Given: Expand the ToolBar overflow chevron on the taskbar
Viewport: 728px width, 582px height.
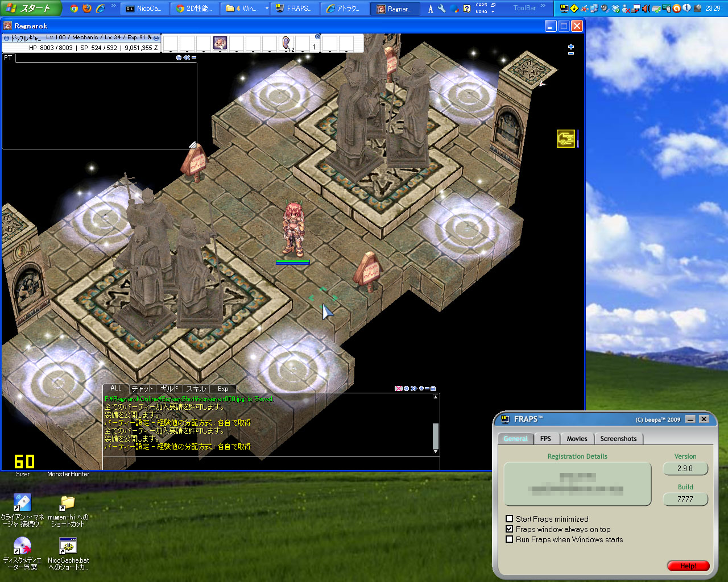Looking at the screenshot, I should point(543,6).
